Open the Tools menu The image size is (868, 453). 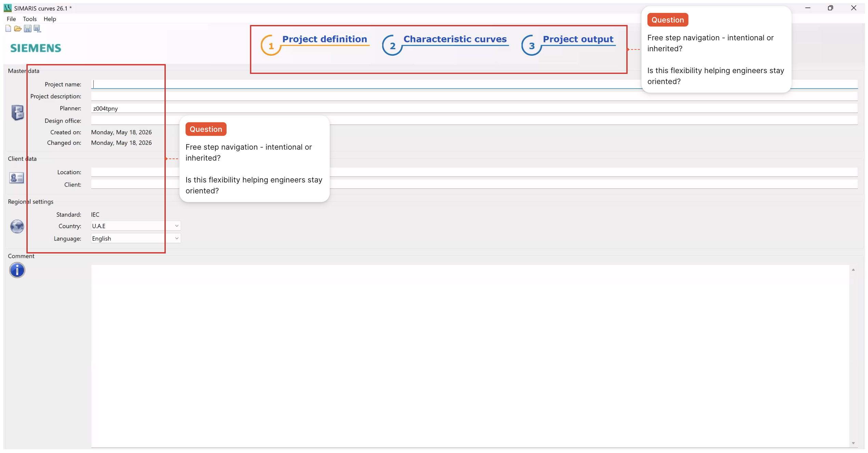[30, 19]
